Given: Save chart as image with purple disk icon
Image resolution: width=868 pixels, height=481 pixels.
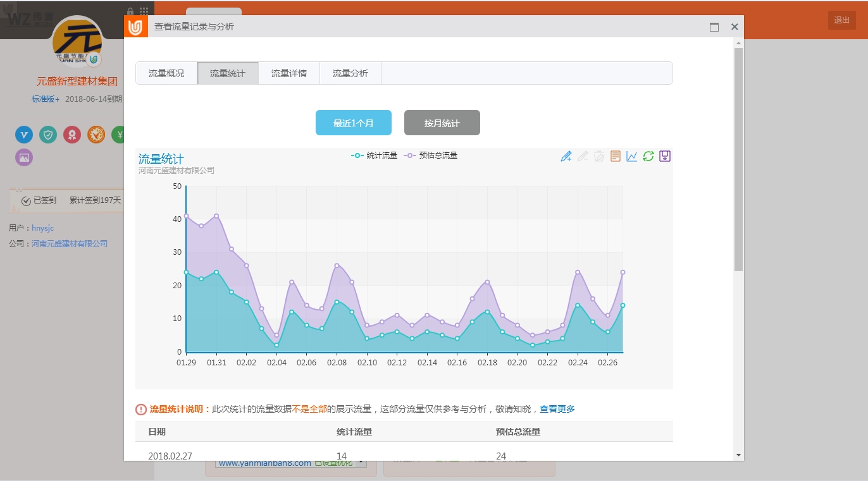Looking at the screenshot, I should pos(665,156).
